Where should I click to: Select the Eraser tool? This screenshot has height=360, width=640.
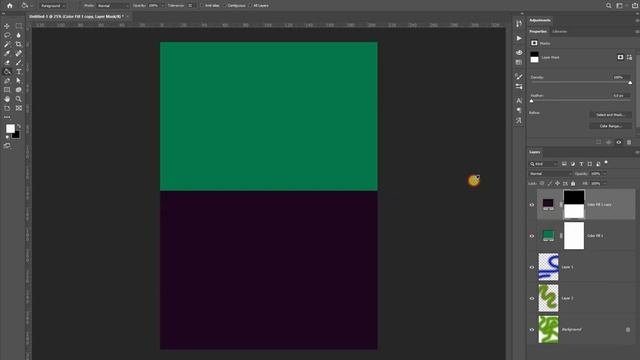(x=7, y=62)
